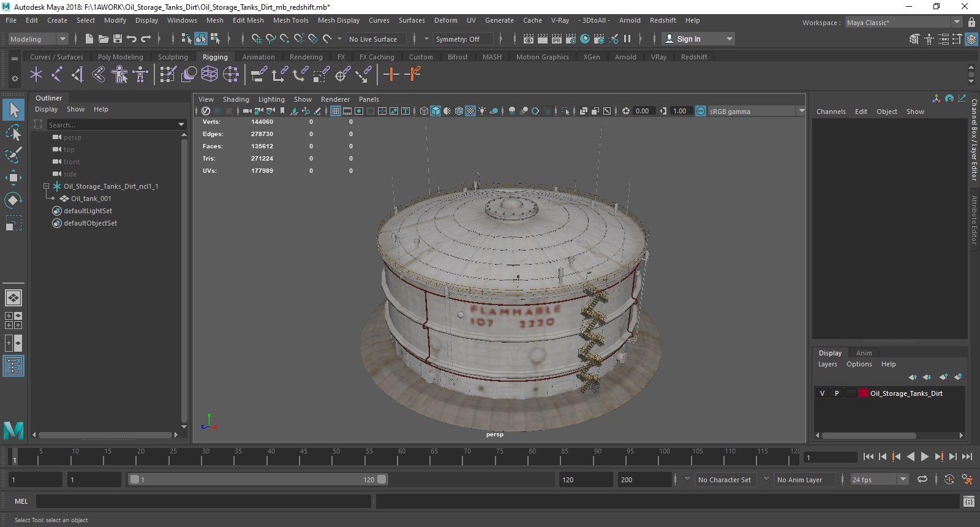Open the Modeling menu set dropdown
Image resolution: width=980 pixels, height=527 pixels.
coord(38,39)
